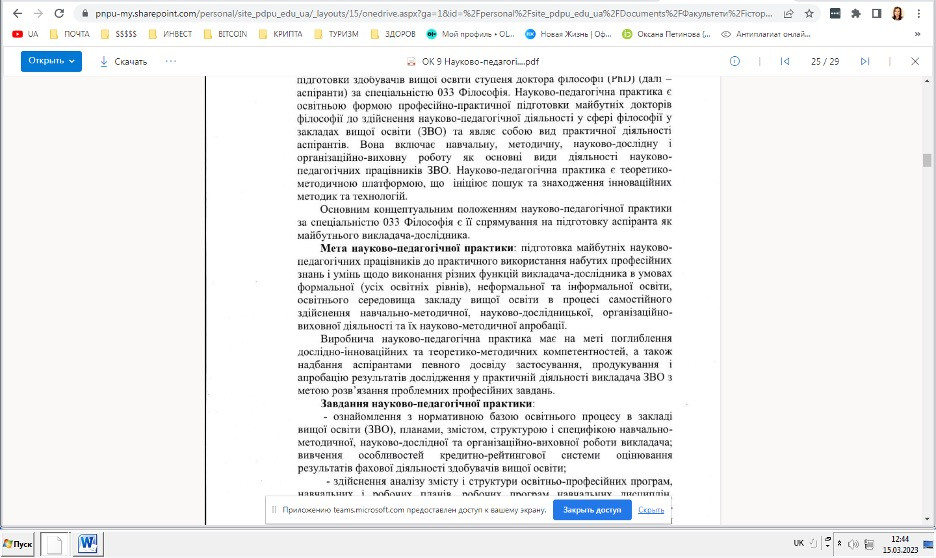This screenshot has height=558, width=936.
Task: Click the vertical scrollbar thumb
Action: click(926, 160)
